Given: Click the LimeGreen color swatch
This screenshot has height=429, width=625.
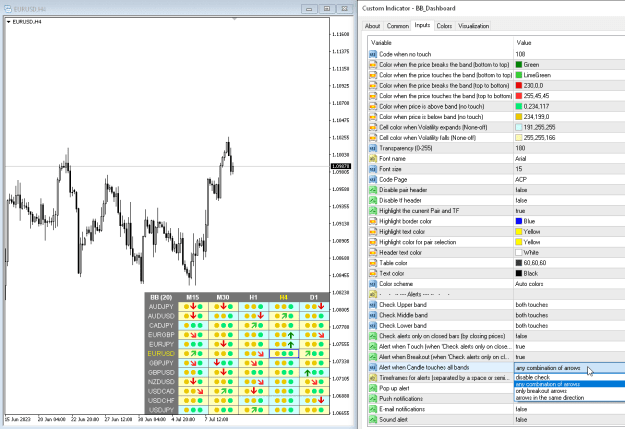Looking at the screenshot, I should coord(519,75).
